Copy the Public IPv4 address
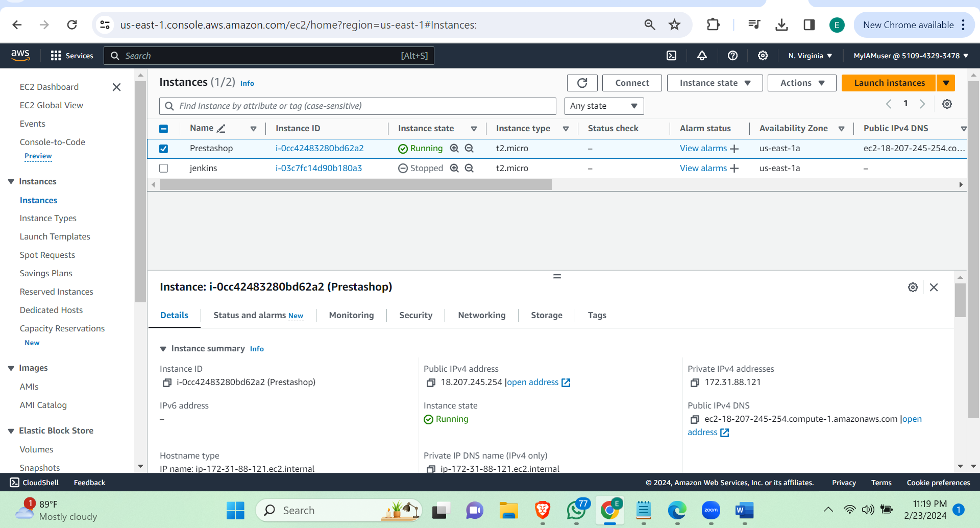The width and height of the screenshot is (980, 528). pos(431,382)
